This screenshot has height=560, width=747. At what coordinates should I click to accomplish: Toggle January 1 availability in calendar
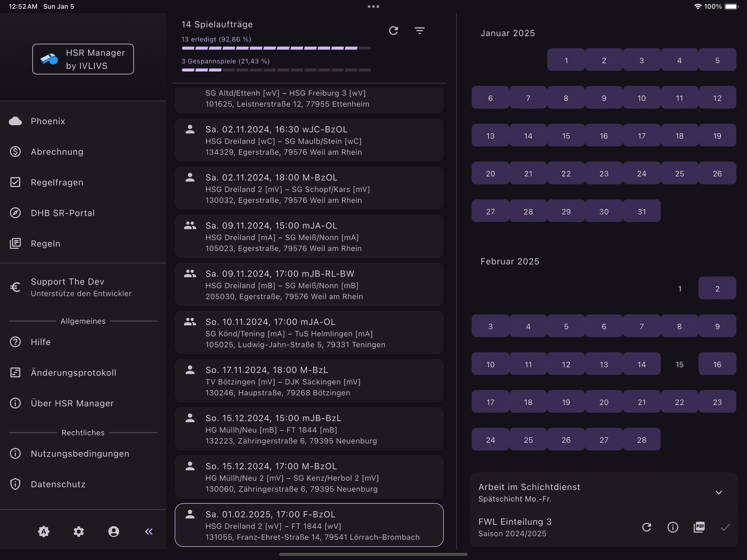[x=566, y=60]
